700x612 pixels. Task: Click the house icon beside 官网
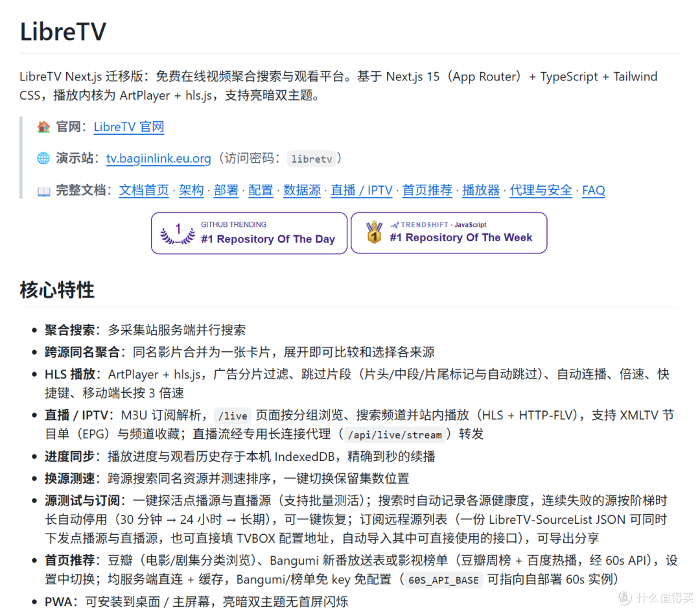click(x=43, y=127)
